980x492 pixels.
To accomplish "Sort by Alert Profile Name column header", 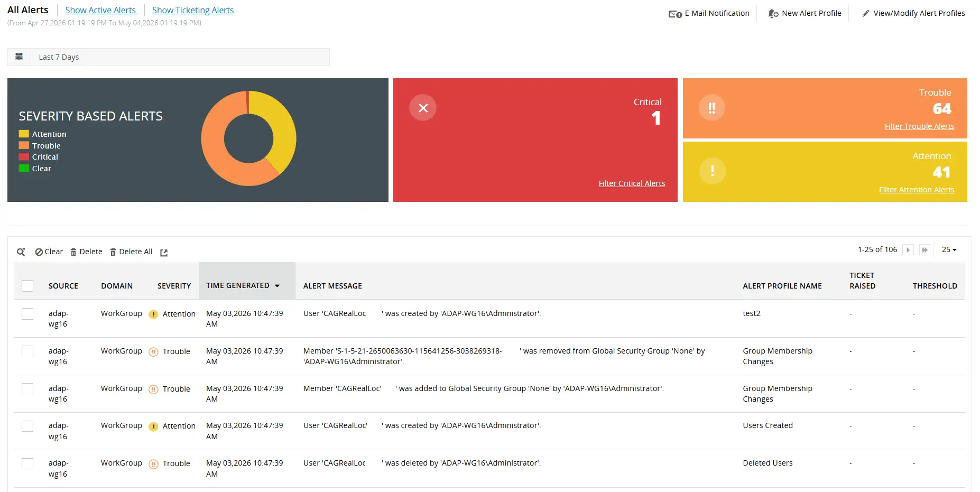I will coord(782,286).
